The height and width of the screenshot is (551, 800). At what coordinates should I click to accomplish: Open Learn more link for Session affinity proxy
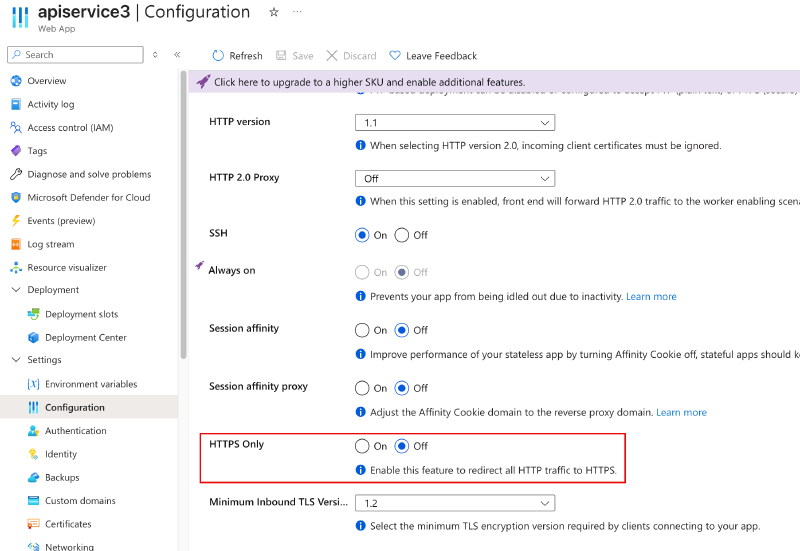pyautogui.click(x=681, y=412)
